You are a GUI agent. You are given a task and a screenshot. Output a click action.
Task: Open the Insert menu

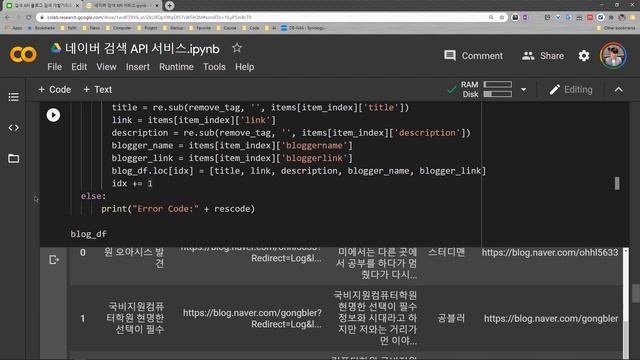click(x=138, y=67)
